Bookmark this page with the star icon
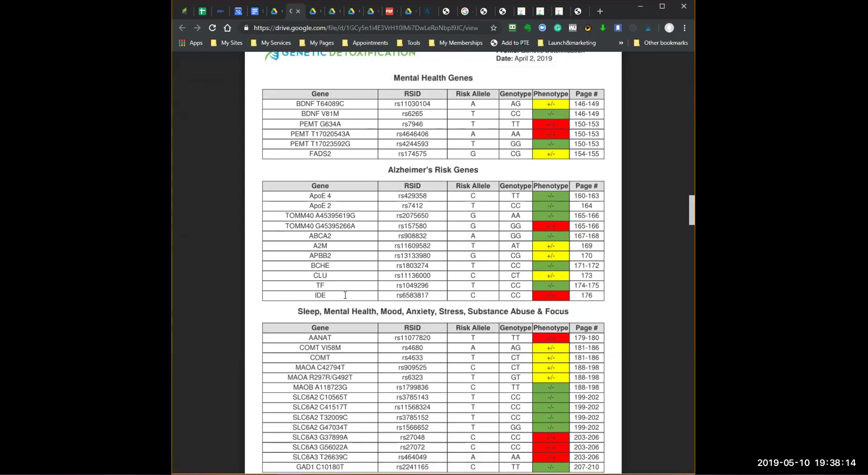The image size is (868, 475). click(x=494, y=28)
